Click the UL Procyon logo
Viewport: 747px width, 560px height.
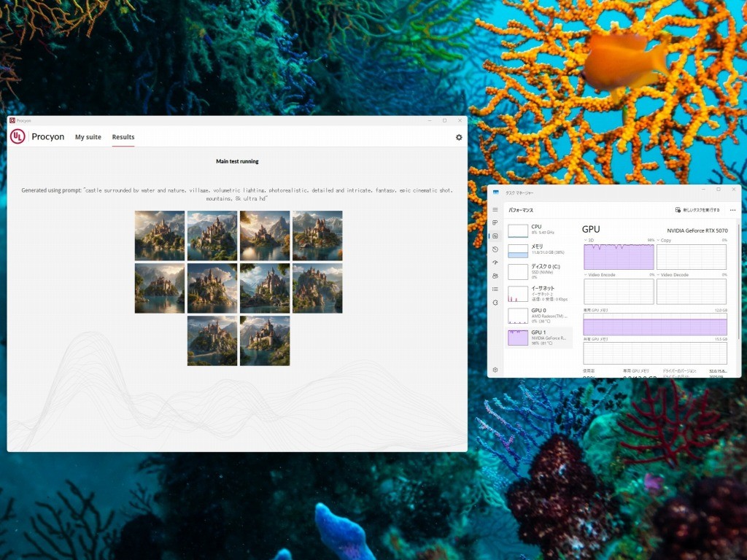[18, 136]
